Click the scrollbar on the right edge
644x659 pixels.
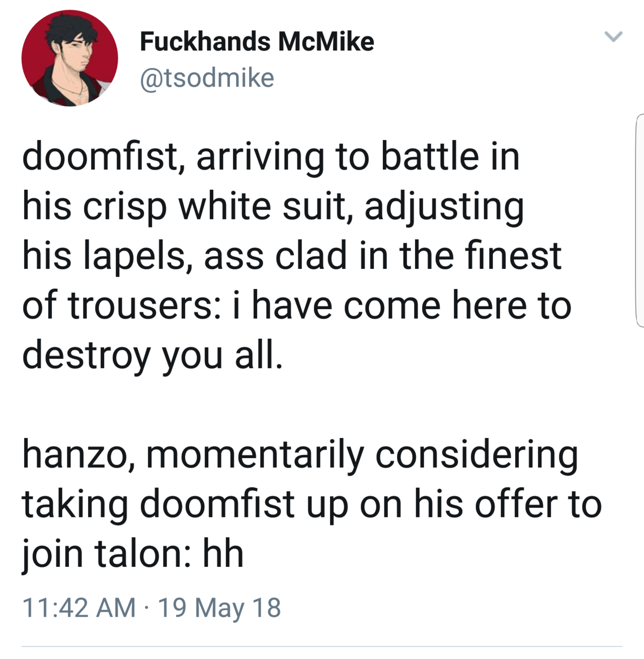tap(639, 221)
